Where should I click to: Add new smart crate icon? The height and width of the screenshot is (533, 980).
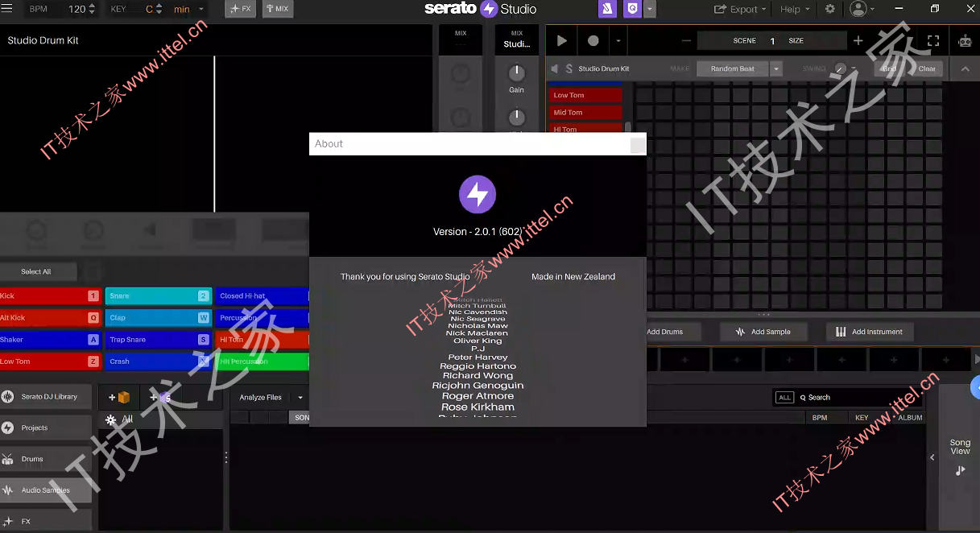[160, 397]
